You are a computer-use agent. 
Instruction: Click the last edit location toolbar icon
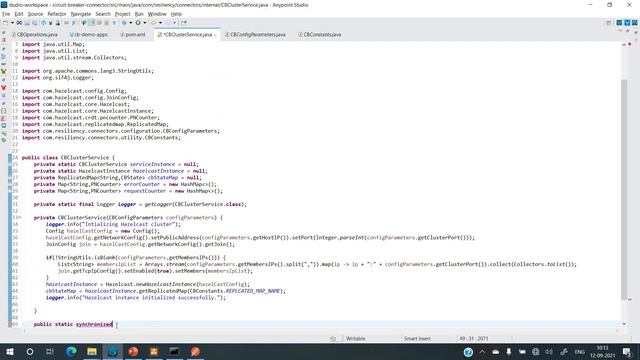point(184,23)
